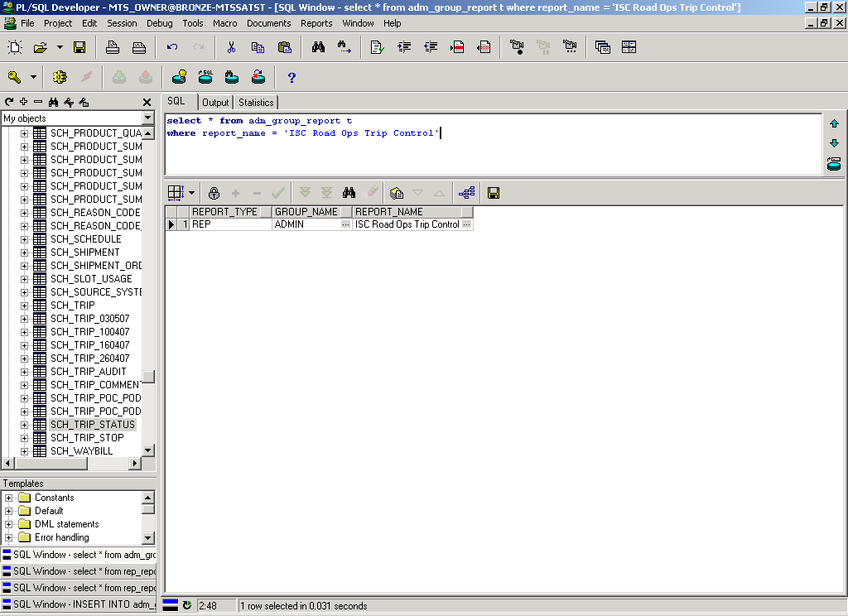Click the Open file folder icon
The image size is (848, 616).
tap(41, 47)
